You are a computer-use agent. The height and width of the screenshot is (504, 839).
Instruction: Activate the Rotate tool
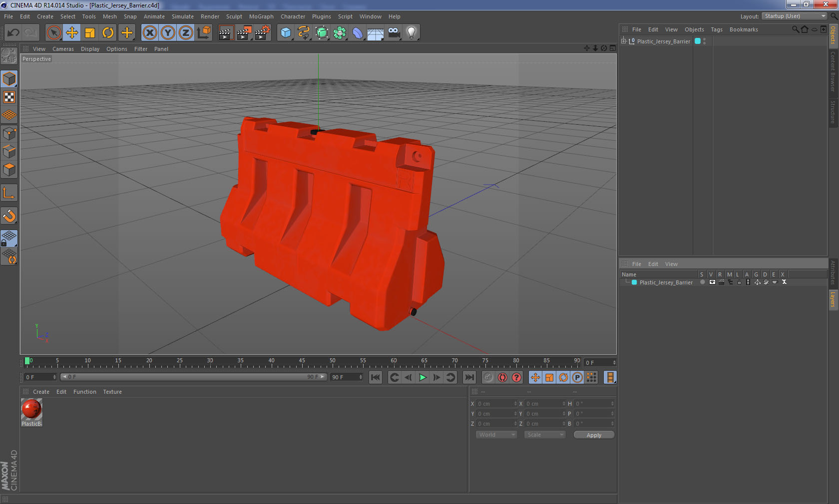coord(108,33)
